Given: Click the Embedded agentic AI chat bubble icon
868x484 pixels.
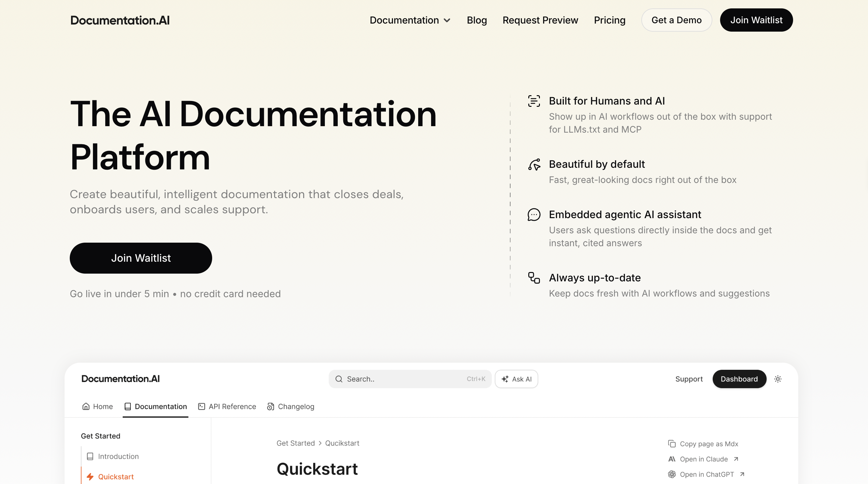Looking at the screenshot, I should pos(534,215).
